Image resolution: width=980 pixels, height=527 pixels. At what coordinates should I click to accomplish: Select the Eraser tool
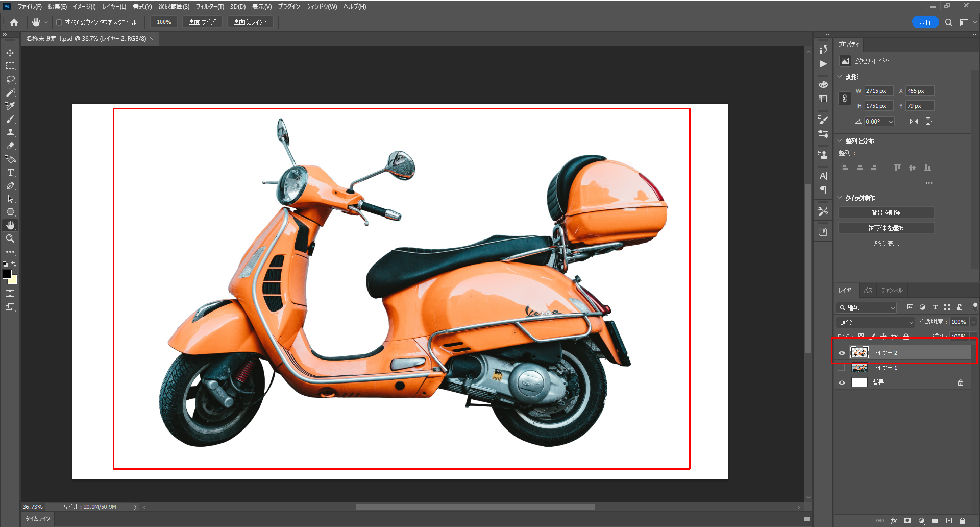click(10, 146)
